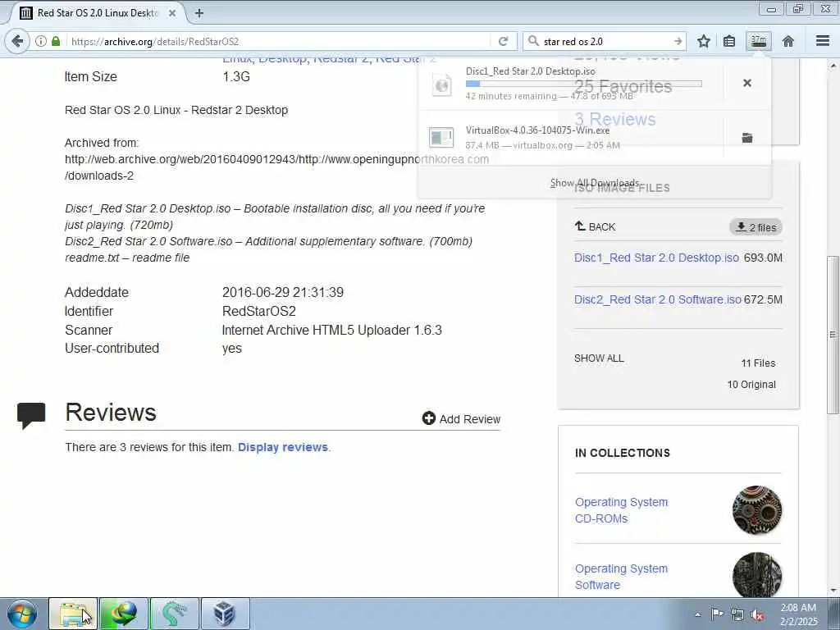Click the network tray icon
The height and width of the screenshot is (630, 840).
pyautogui.click(x=737, y=614)
